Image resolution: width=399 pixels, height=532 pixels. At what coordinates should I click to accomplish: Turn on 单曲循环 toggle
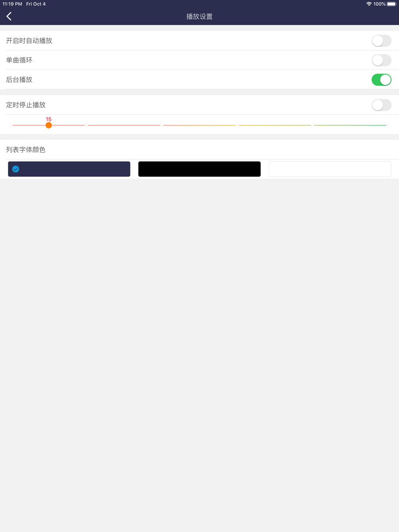pos(381,60)
